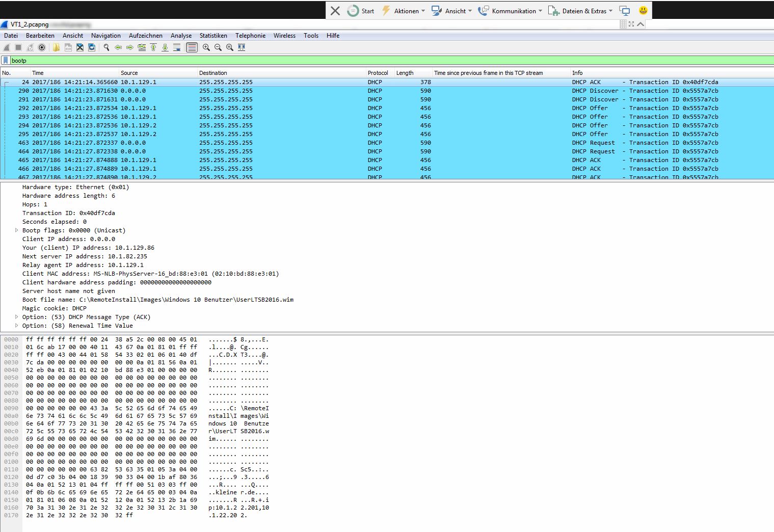Viewport: 774px width, 532px height.
Task: Click the remote monitor switch icon
Action: click(x=625, y=11)
